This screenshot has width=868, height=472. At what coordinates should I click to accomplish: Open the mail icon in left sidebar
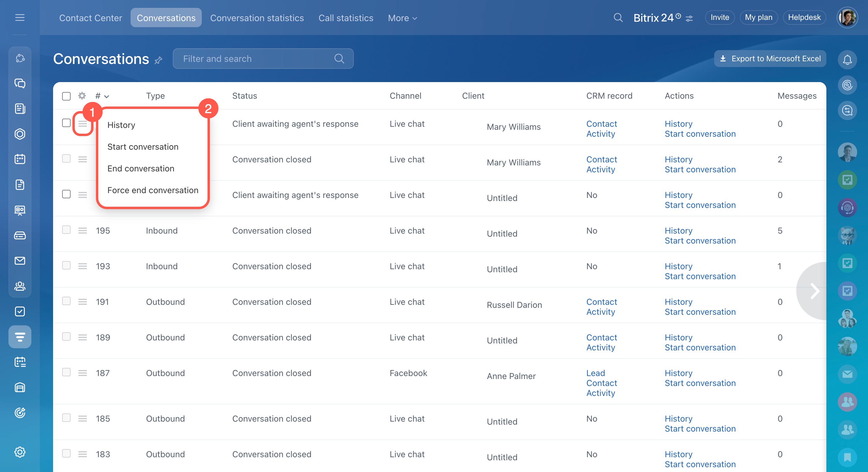20,261
